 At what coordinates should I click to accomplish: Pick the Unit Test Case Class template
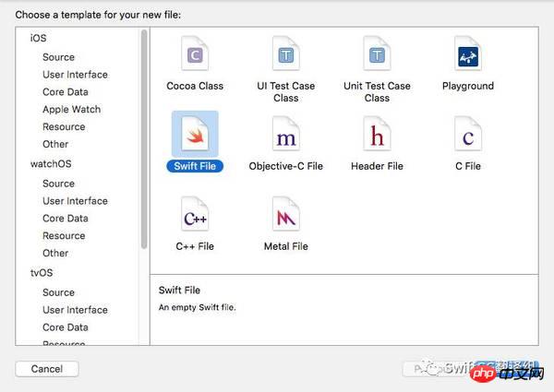pos(377,69)
